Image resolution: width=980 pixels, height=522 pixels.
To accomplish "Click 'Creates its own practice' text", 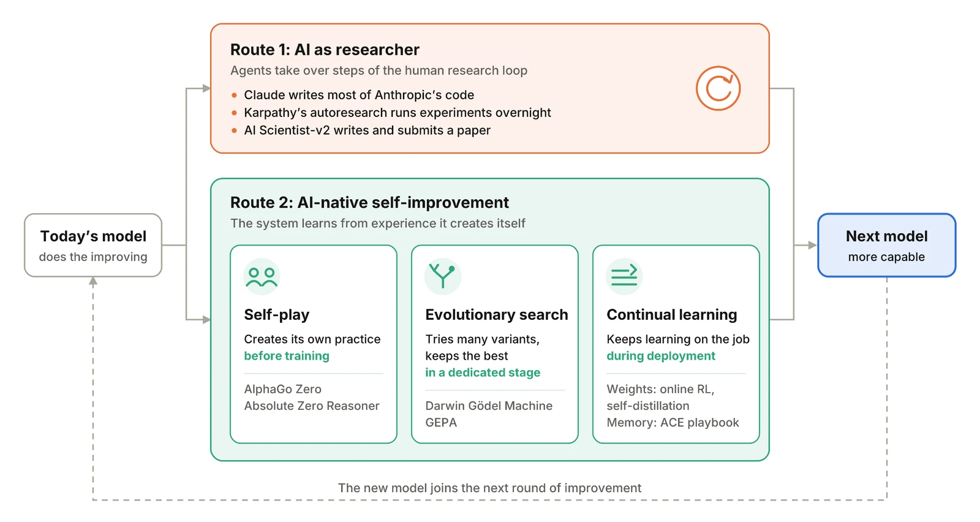I will pyautogui.click(x=312, y=339).
